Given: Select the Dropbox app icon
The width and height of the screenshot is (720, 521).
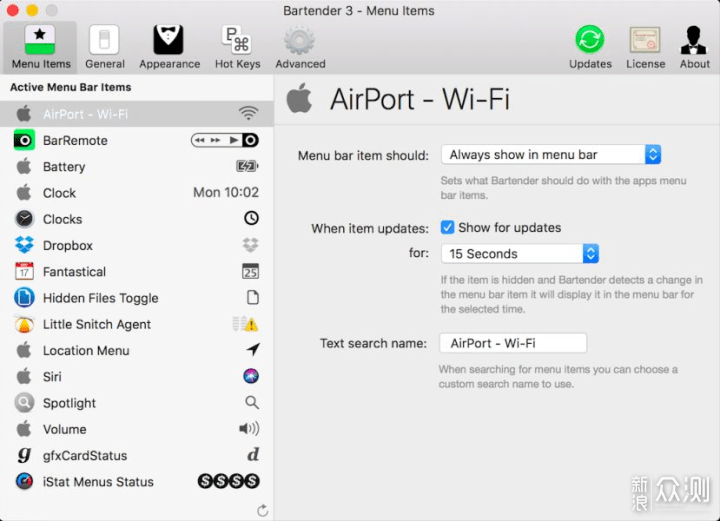Looking at the screenshot, I should [24, 245].
